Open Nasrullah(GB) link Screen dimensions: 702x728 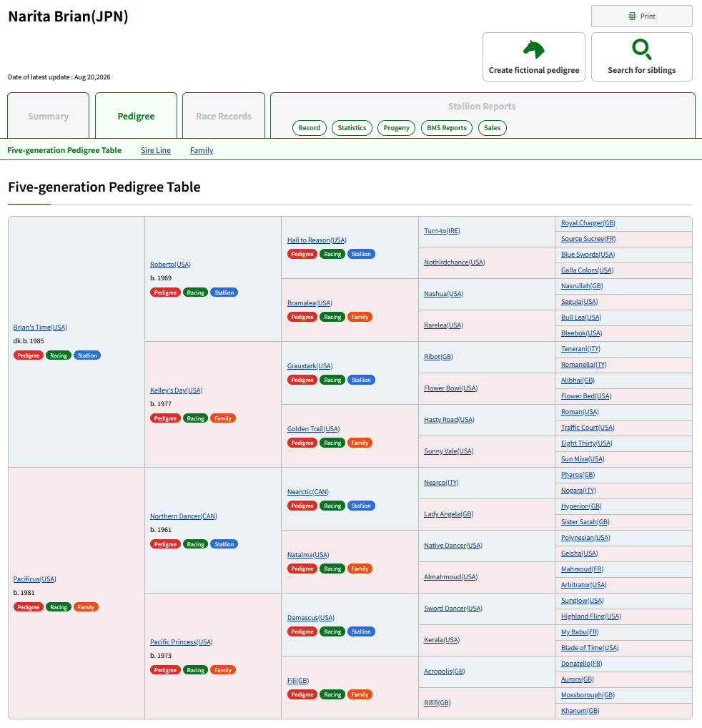coord(582,286)
